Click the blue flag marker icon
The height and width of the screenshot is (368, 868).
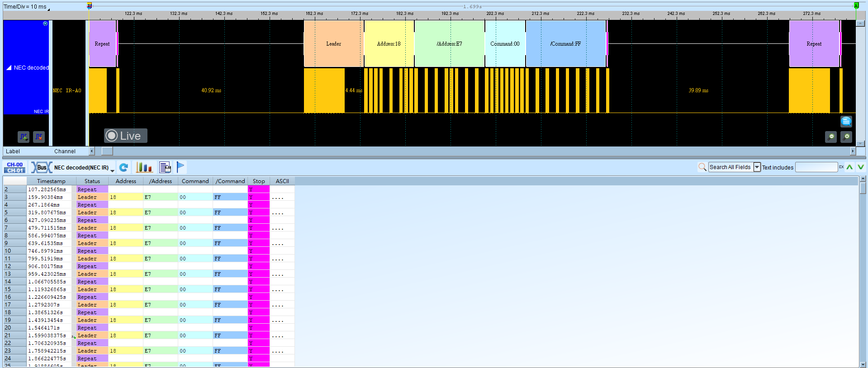[x=180, y=167]
